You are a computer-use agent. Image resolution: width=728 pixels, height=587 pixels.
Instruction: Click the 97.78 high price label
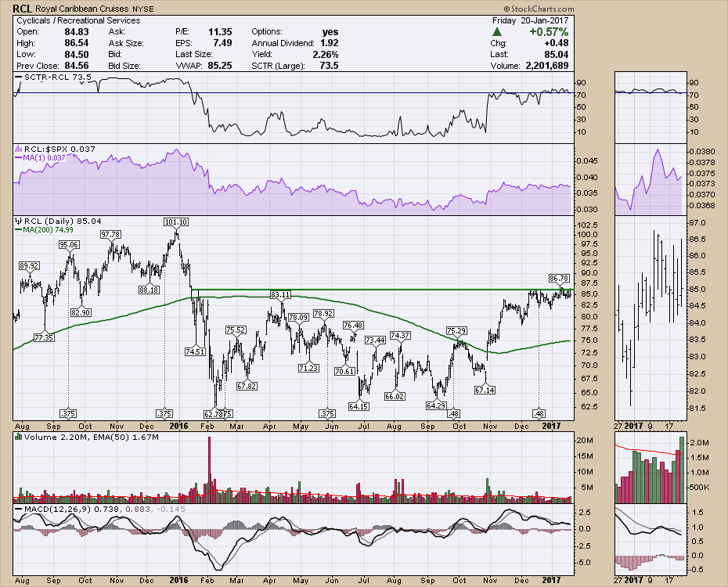point(110,235)
